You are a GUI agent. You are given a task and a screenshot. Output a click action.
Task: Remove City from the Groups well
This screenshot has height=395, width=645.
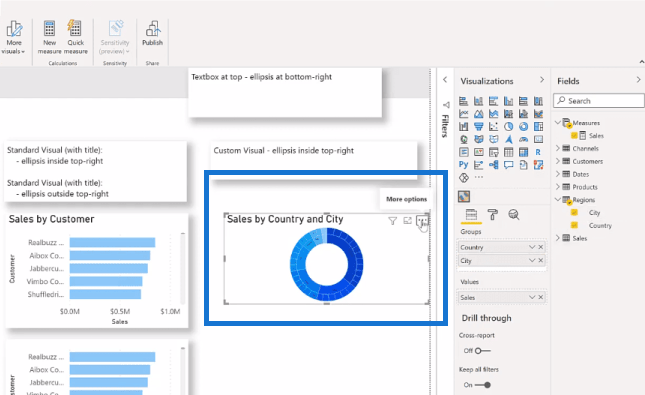(x=541, y=260)
